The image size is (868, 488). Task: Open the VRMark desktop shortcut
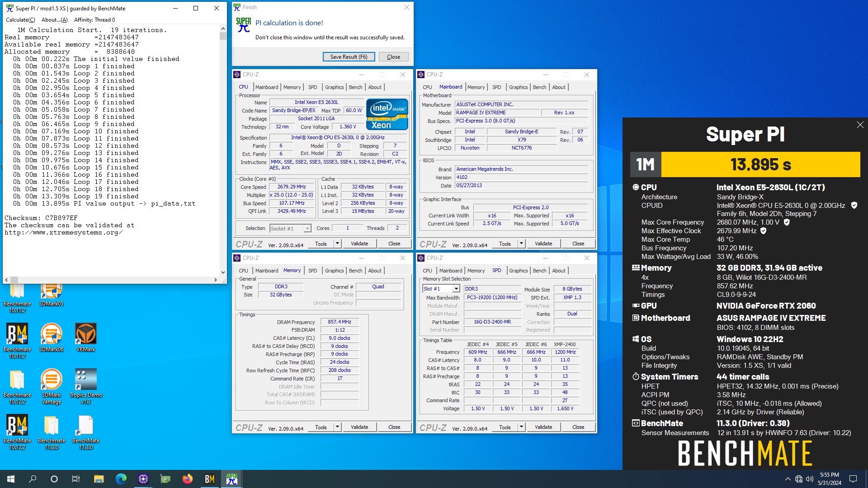tap(85, 338)
